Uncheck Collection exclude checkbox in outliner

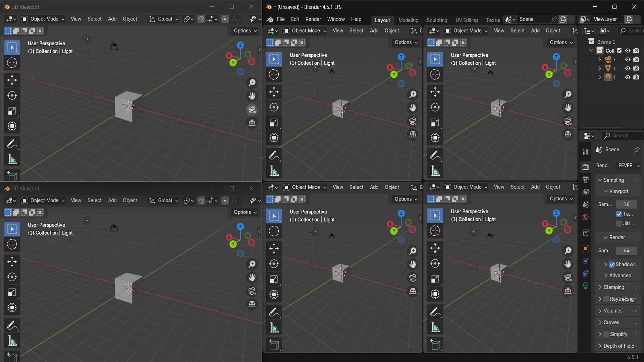(x=620, y=51)
